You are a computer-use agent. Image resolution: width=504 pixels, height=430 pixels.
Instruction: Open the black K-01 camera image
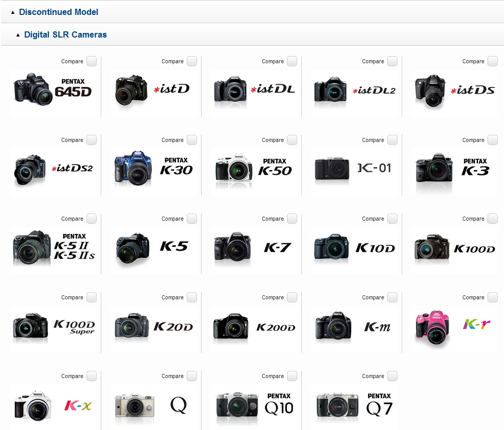point(332,168)
